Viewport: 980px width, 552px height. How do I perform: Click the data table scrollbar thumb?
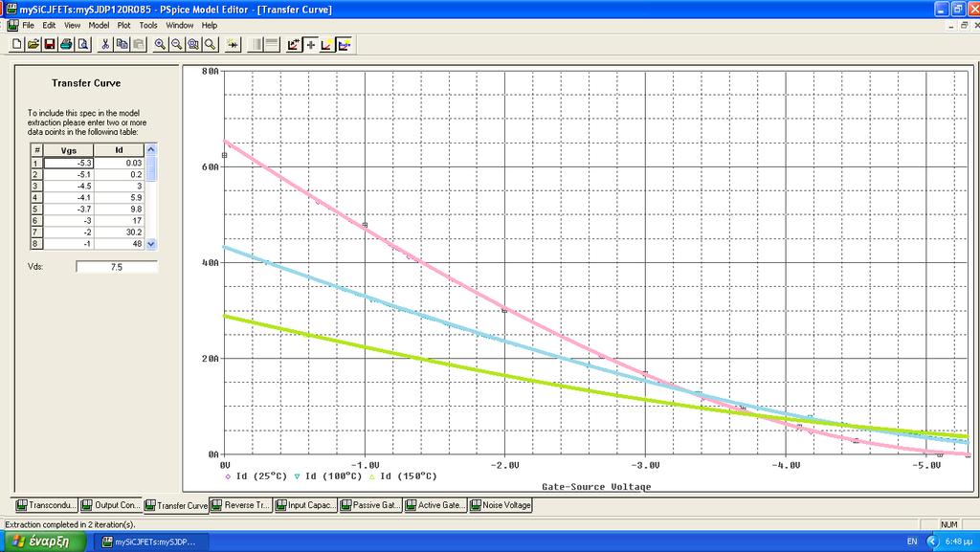(150, 168)
